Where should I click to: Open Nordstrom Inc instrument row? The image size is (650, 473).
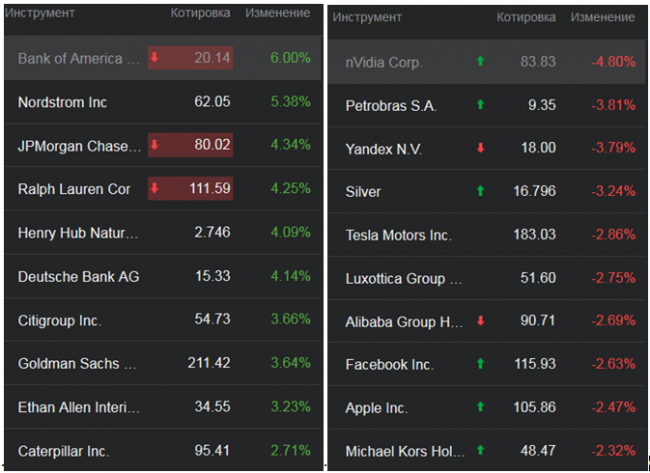point(63,102)
